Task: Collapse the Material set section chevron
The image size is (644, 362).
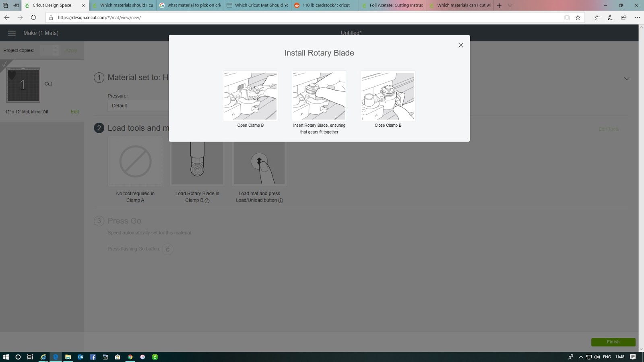Action: coord(627,78)
